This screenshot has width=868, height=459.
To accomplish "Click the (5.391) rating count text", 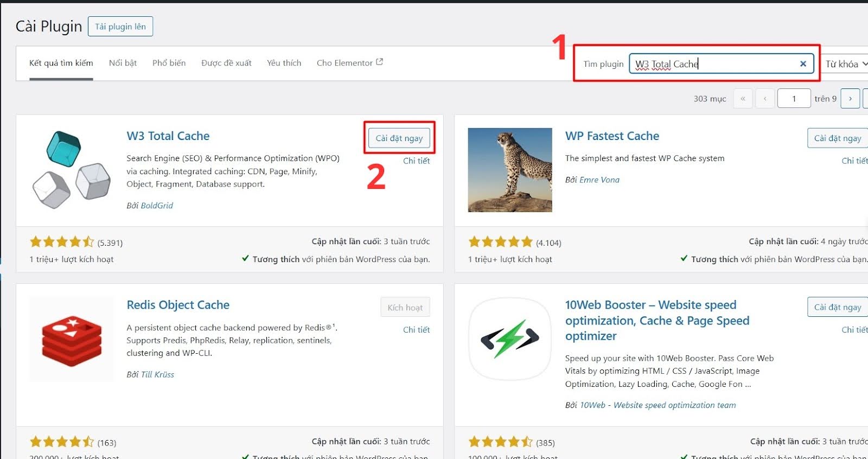I will 110,243.
